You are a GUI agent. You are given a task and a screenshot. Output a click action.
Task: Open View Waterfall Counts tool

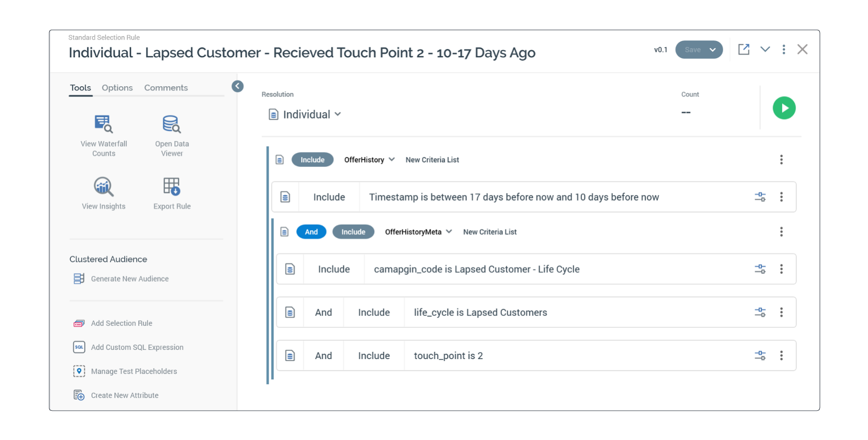coord(104,124)
